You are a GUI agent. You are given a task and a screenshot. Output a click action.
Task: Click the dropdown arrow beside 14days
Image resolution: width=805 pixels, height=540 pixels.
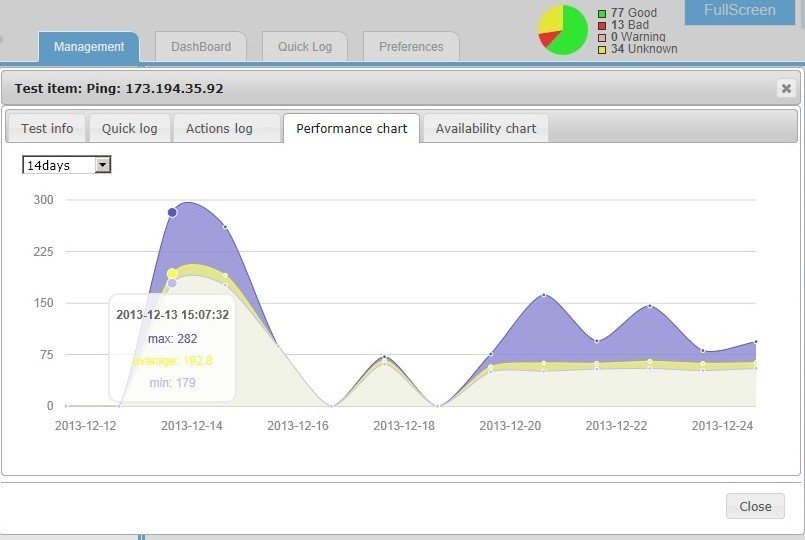[103, 165]
